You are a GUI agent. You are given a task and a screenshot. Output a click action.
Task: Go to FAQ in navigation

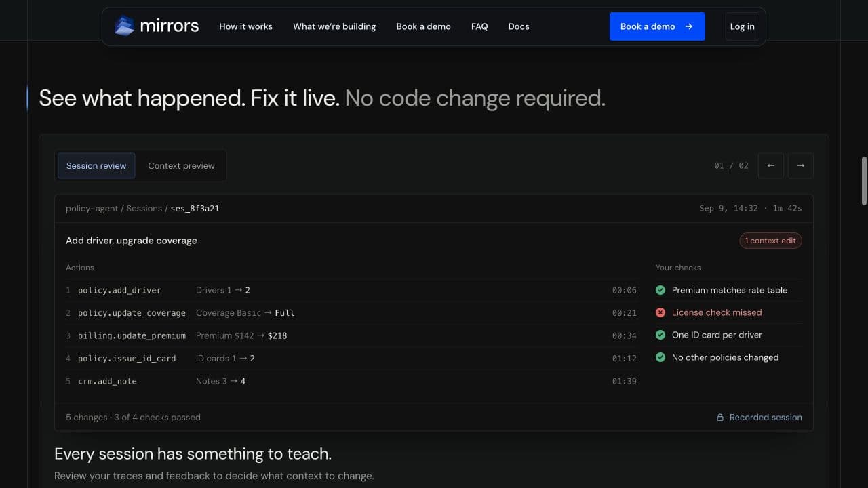point(479,26)
